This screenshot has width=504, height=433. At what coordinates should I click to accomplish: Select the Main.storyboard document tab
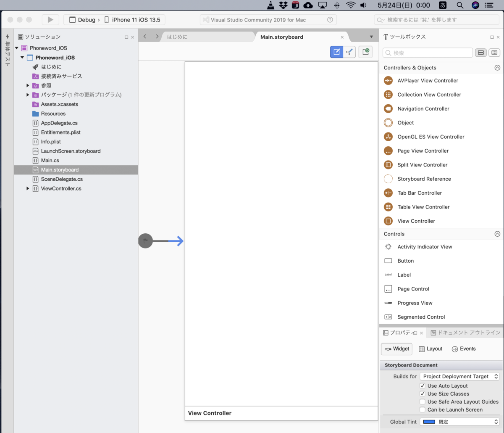(x=282, y=37)
